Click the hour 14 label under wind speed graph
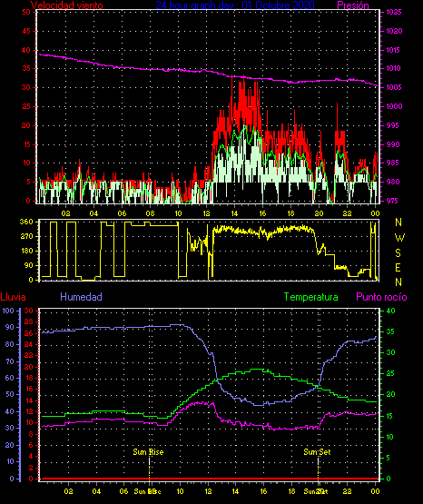The image size is (423, 504). click(x=234, y=213)
